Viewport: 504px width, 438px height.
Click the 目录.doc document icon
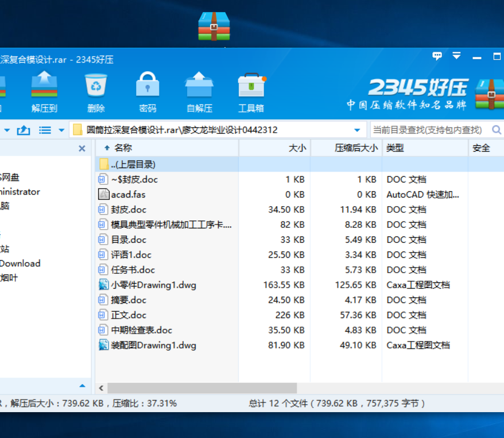coord(102,239)
